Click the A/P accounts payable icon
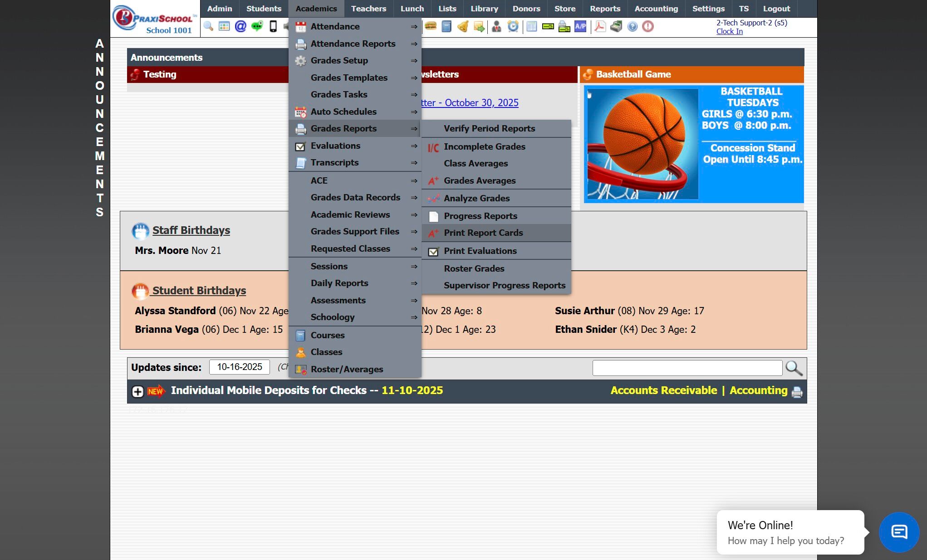Screen dimensions: 927x560 tap(580, 26)
